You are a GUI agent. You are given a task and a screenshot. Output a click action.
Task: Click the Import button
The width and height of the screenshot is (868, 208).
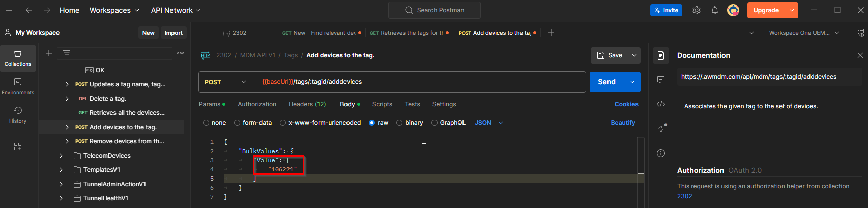tap(173, 33)
